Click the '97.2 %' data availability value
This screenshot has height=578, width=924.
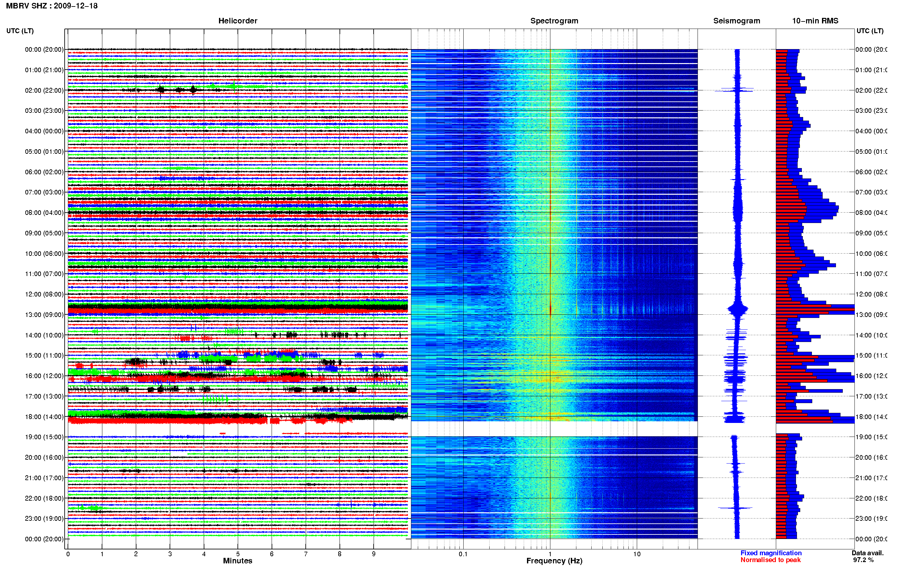863,560
